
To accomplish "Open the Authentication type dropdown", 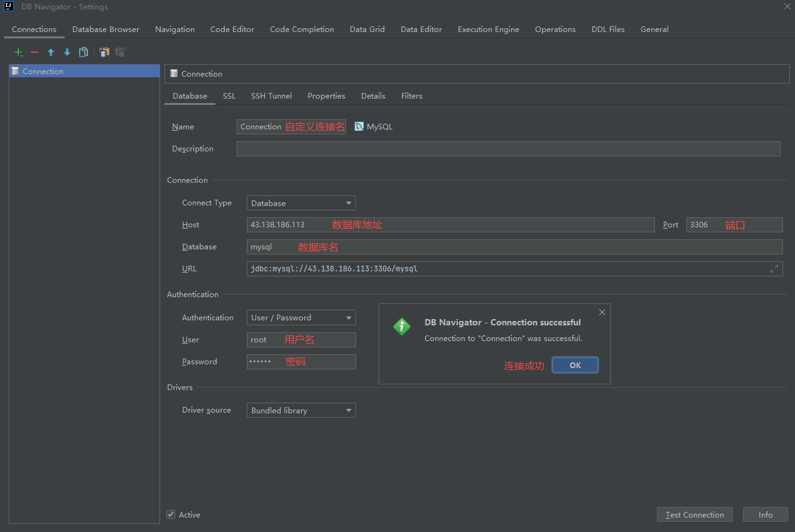I will tap(301, 318).
